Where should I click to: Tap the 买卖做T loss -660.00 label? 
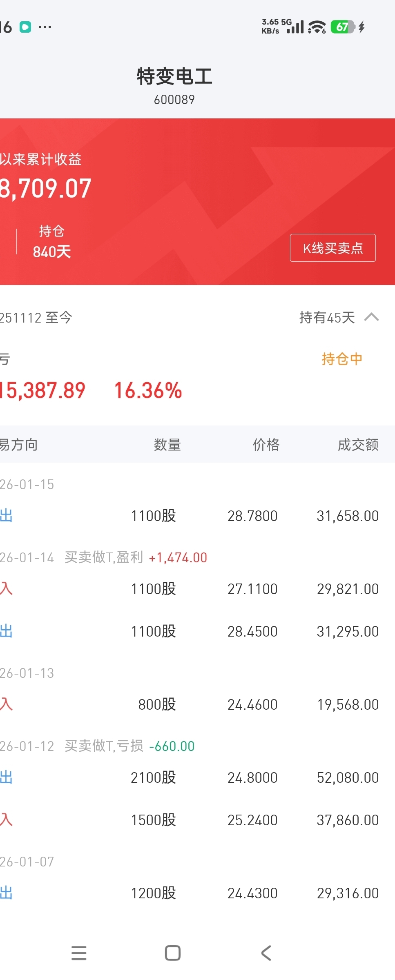[129, 746]
